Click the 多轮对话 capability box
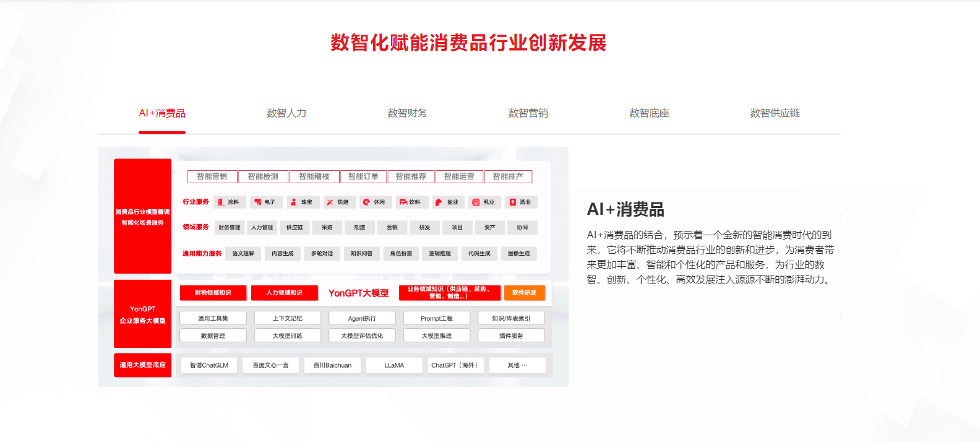The width and height of the screenshot is (980, 442). (x=322, y=254)
